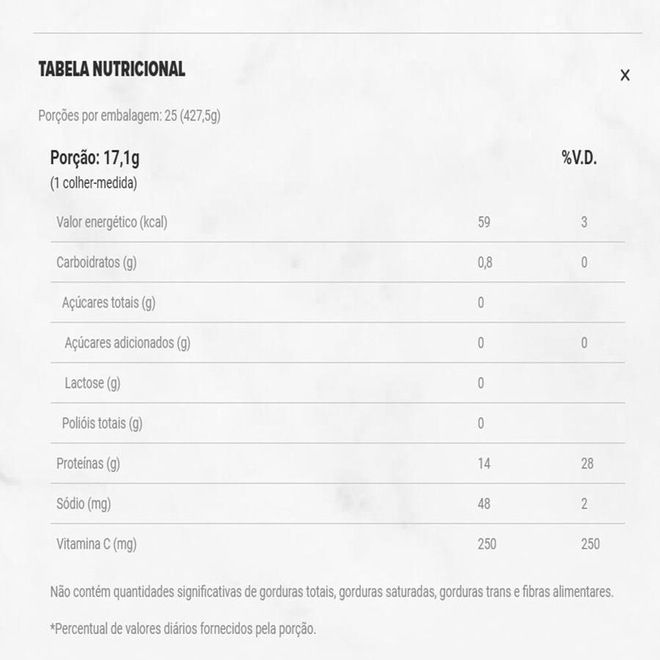Select the Açúcares totais (g) row label
The height and width of the screenshot is (660, 660).
(109, 302)
